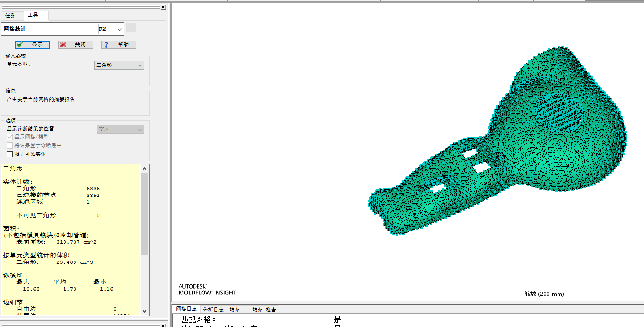Open the 分析日志 tab
Screen dimensions: 644x327
(213, 310)
